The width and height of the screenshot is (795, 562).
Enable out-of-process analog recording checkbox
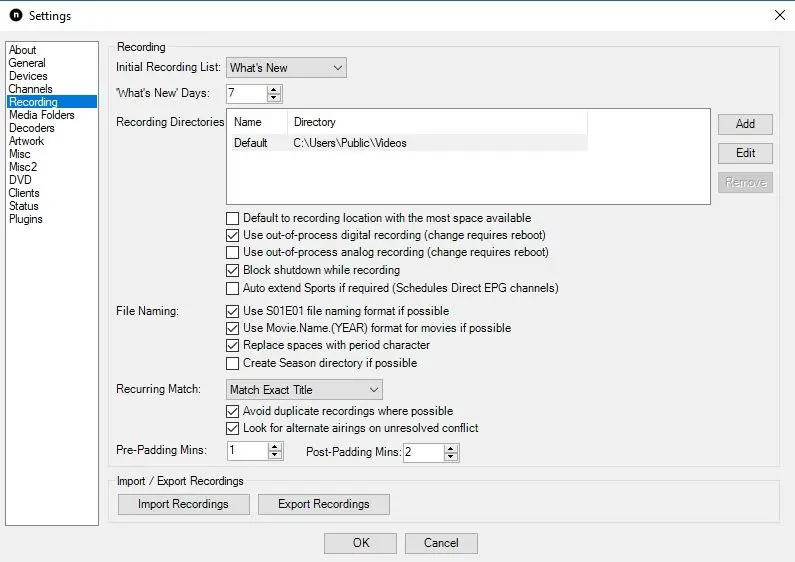232,253
